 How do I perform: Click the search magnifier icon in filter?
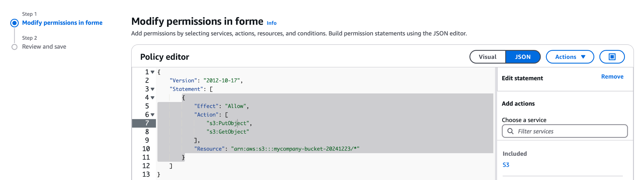510,131
